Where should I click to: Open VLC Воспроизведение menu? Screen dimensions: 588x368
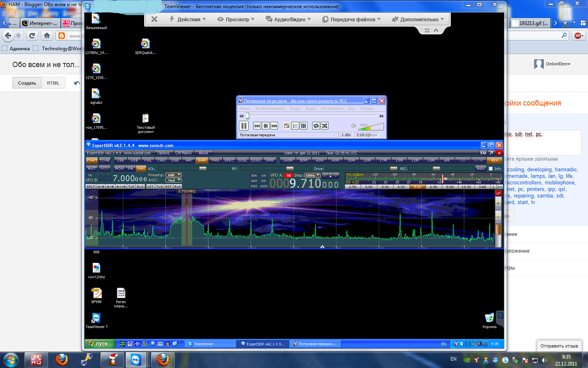click(270, 108)
